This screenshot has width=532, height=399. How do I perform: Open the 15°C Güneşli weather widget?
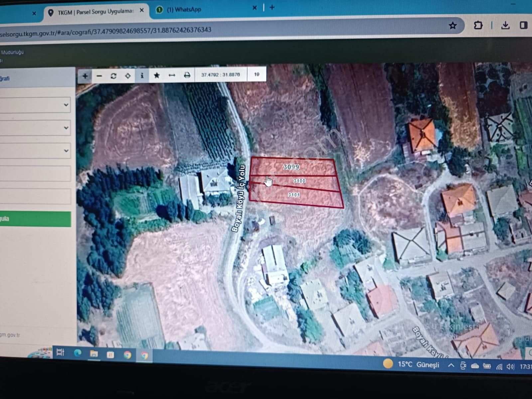click(x=411, y=364)
